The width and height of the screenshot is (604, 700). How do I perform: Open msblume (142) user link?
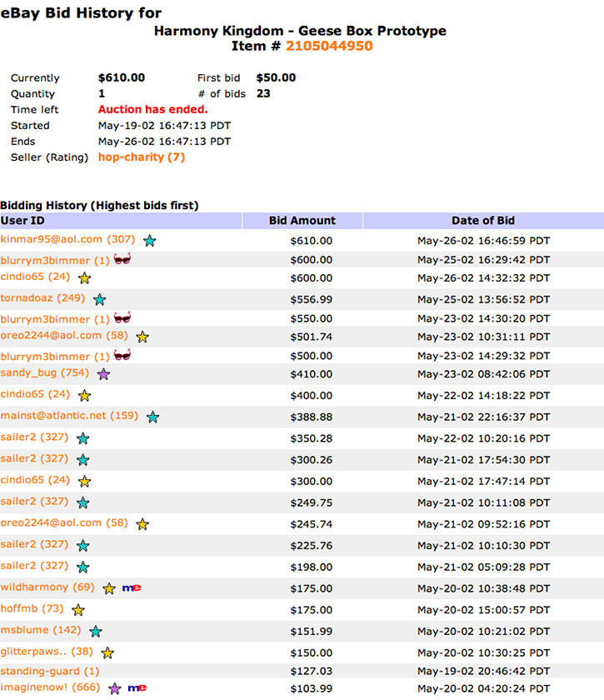[x=41, y=630]
